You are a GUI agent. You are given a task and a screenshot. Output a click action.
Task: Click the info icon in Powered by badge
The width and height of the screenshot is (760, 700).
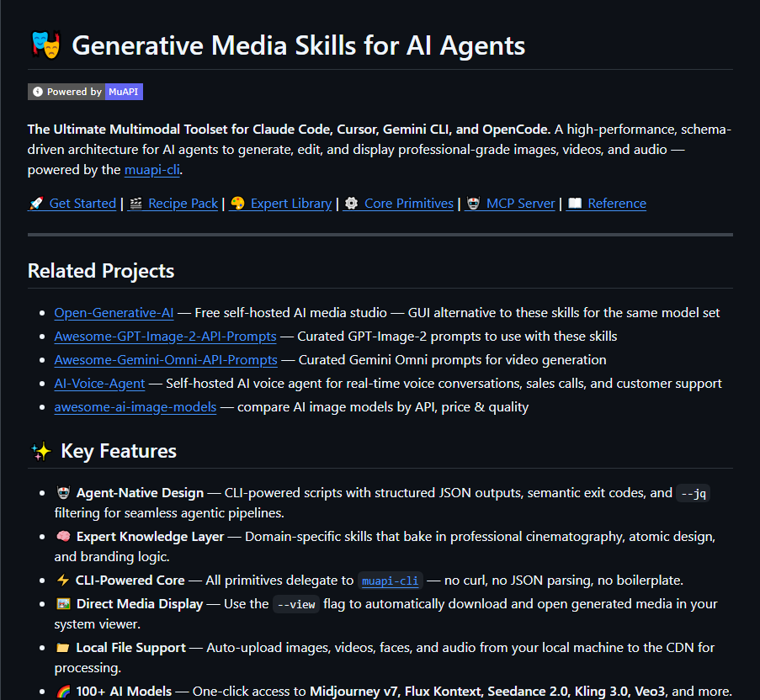pyautogui.click(x=38, y=92)
